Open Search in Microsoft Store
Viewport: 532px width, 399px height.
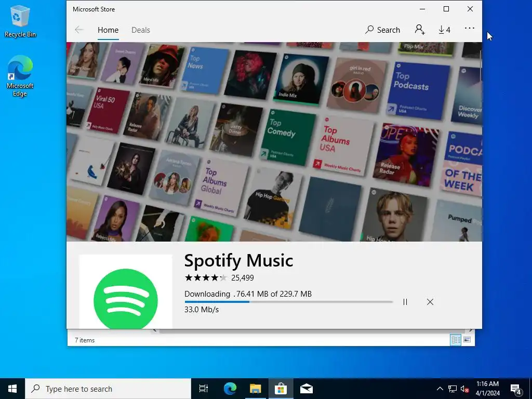[x=382, y=30]
